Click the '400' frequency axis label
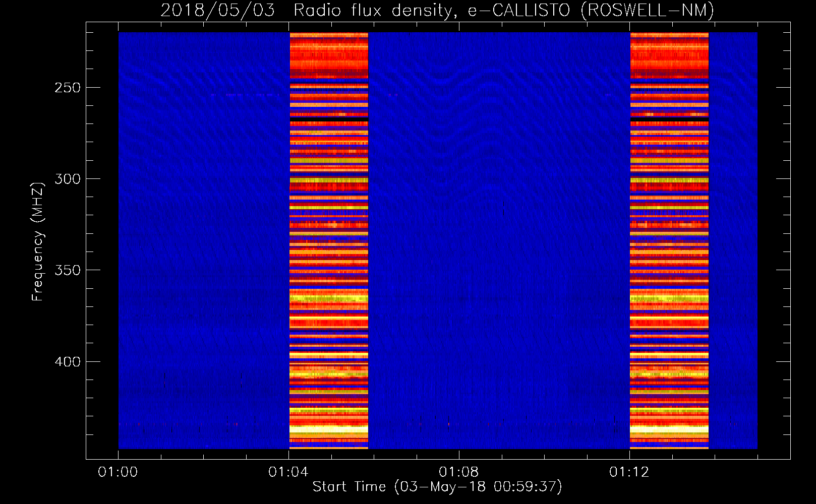Screen dimensions: 816x504 (x=68, y=362)
